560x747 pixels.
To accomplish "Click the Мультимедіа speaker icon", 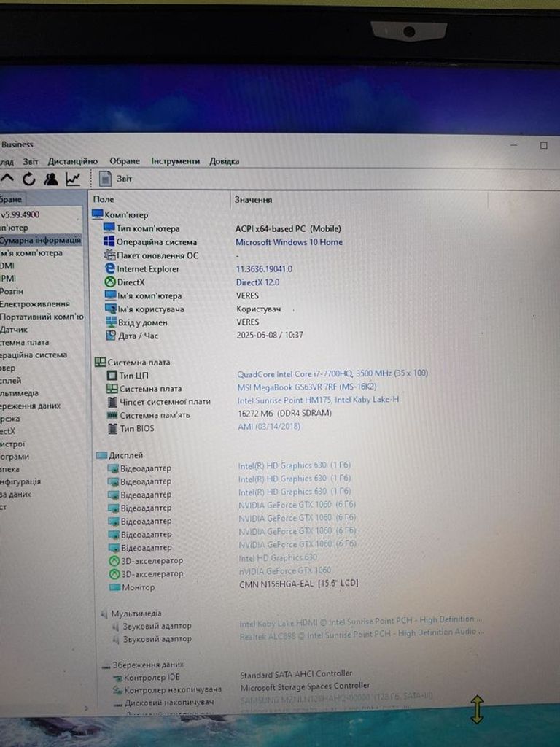I will point(104,614).
